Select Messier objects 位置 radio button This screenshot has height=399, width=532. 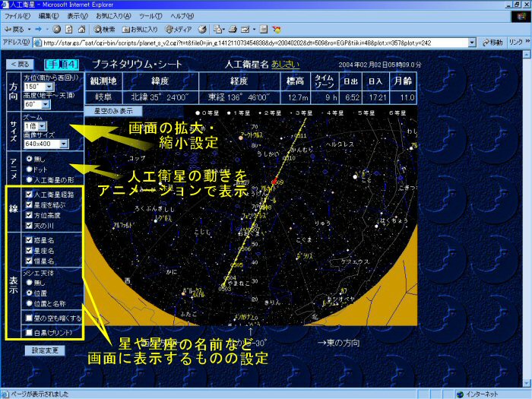(29, 293)
